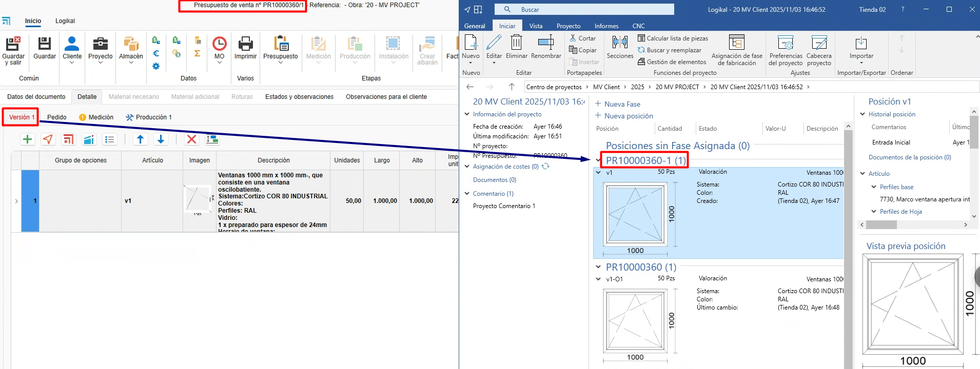This screenshot has width=980, height=369.
Task: Click the Eliminar trash icon
Action: pyautogui.click(x=516, y=44)
